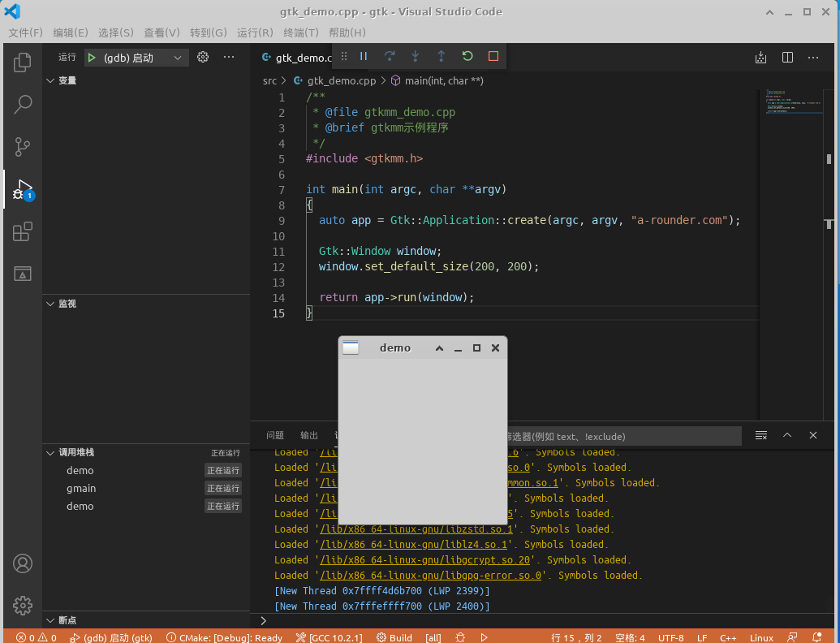Open the Extensions view
This screenshot has width=840, height=643.
coord(23,231)
